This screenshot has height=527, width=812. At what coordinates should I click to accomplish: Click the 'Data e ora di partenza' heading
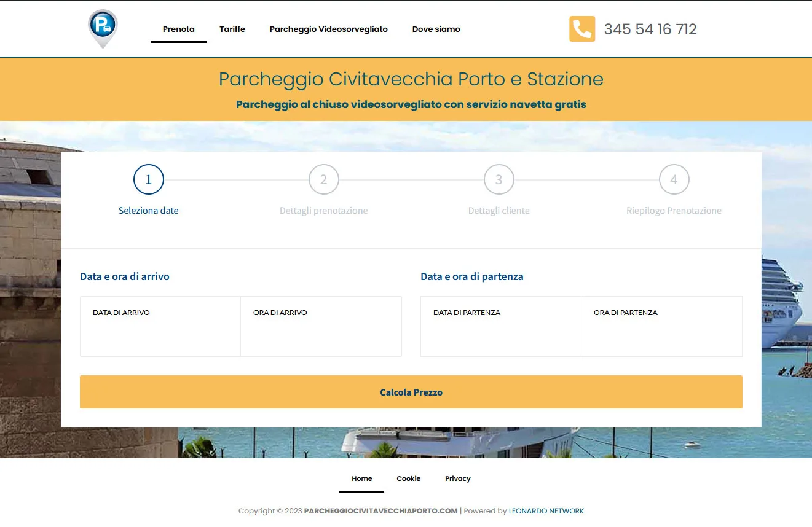click(x=472, y=276)
